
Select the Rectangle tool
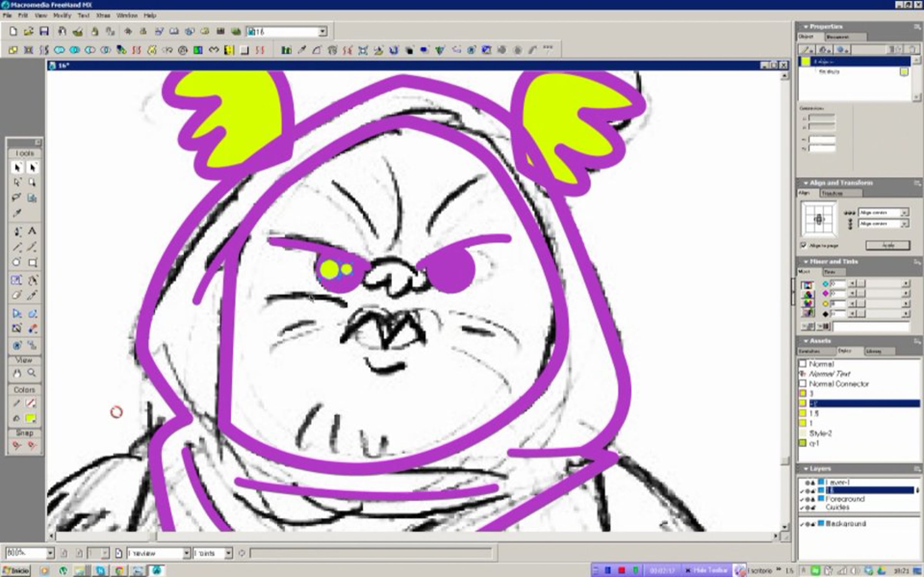[x=33, y=263]
